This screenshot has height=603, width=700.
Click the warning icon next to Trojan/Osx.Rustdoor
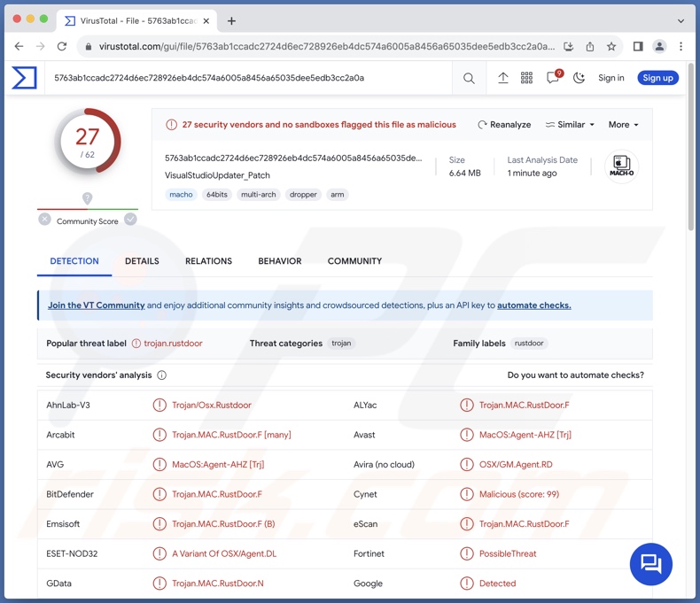click(x=159, y=405)
